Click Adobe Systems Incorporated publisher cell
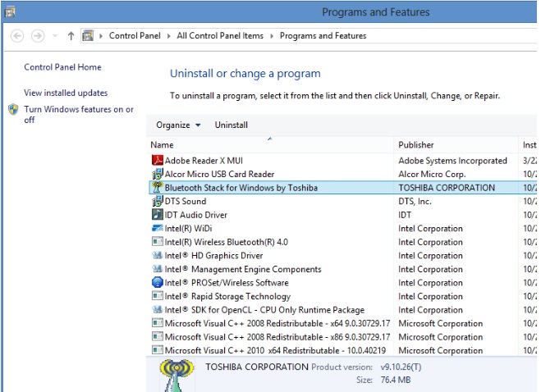 point(452,161)
